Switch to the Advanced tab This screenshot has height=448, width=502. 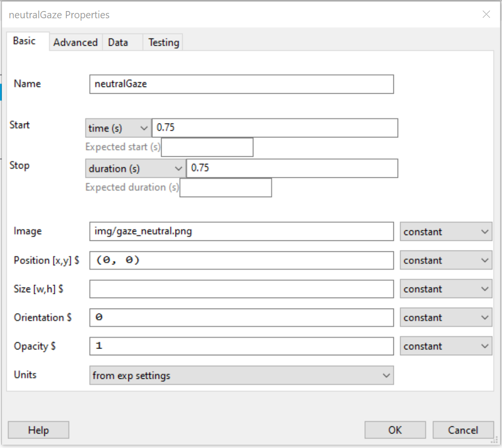(75, 42)
